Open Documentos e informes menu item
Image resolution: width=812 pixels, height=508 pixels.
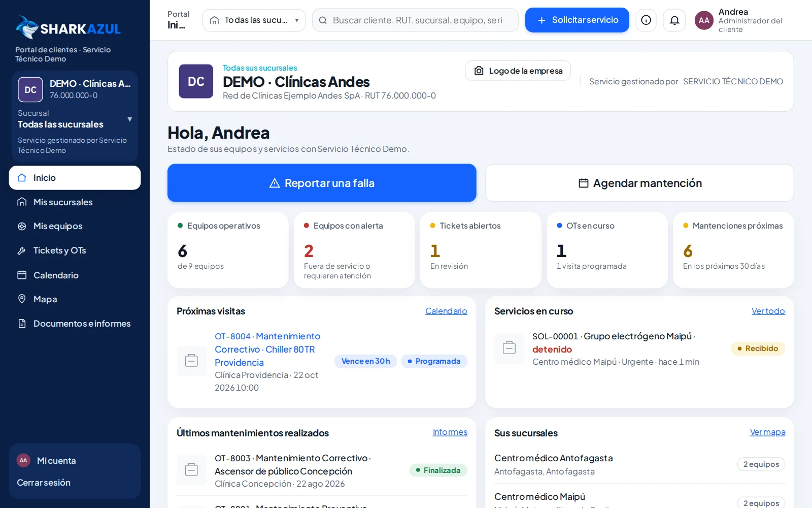[x=75, y=324]
